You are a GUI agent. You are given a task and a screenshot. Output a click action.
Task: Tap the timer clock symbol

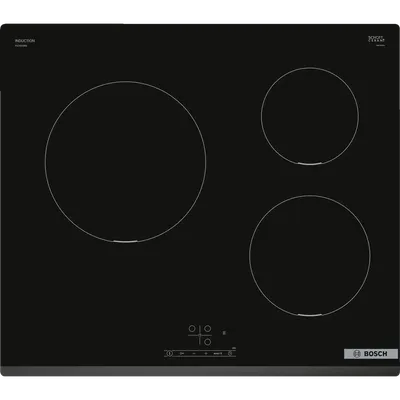230,353
